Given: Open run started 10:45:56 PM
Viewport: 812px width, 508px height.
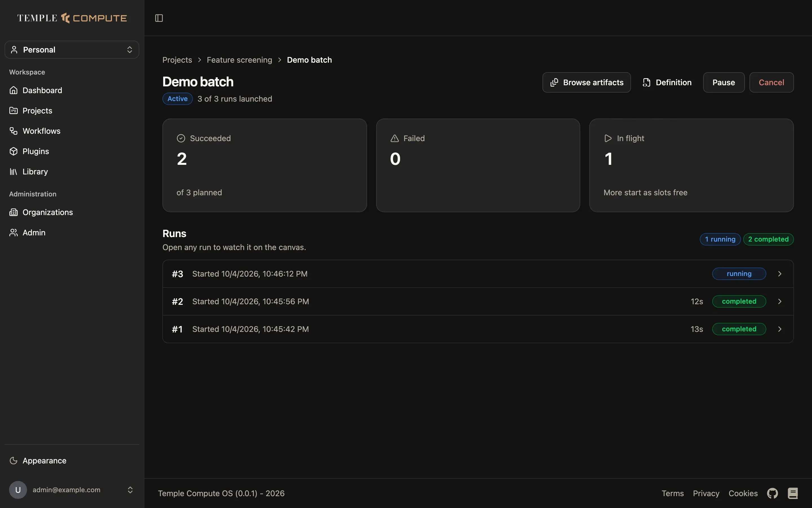Looking at the screenshot, I should (x=478, y=301).
